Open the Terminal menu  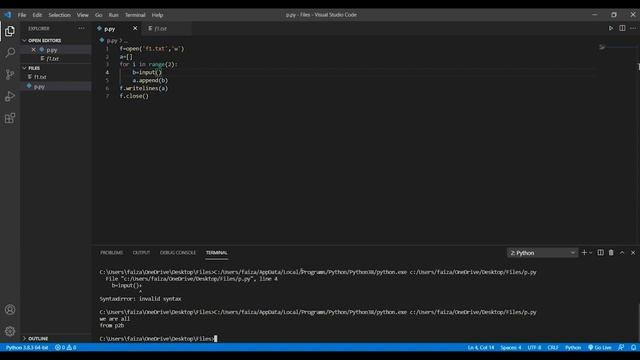tap(135, 15)
